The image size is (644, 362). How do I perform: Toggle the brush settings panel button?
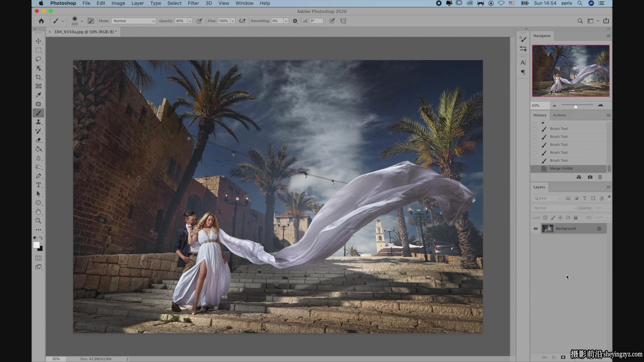[x=91, y=21]
